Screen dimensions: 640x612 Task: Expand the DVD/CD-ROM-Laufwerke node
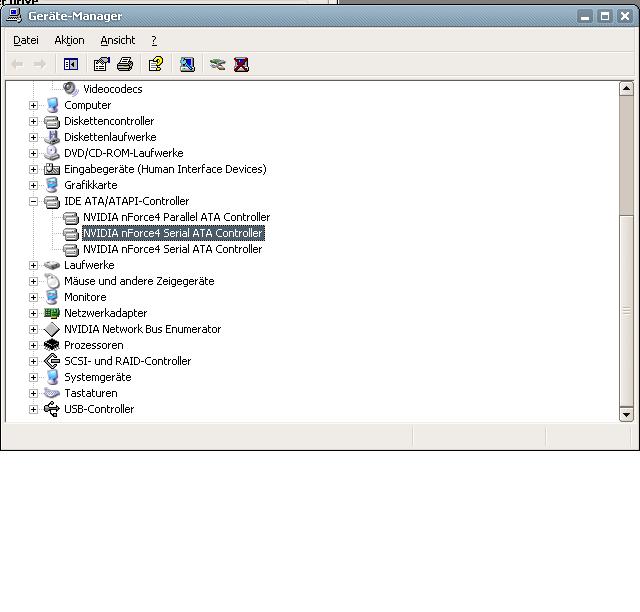(33, 153)
